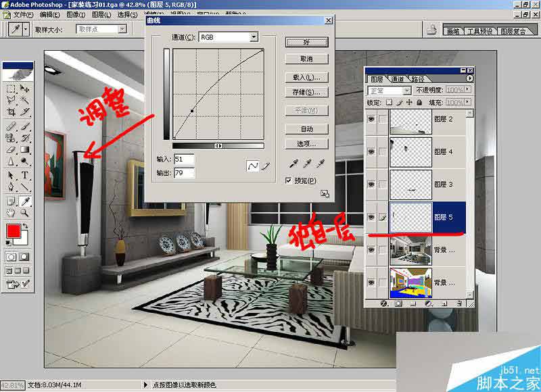This screenshot has height=392, width=541.
Task: Select the Move tool in toolbox
Action: (24, 89)
